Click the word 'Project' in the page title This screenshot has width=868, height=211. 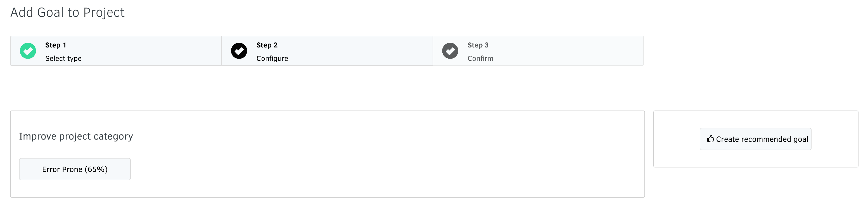104,13
